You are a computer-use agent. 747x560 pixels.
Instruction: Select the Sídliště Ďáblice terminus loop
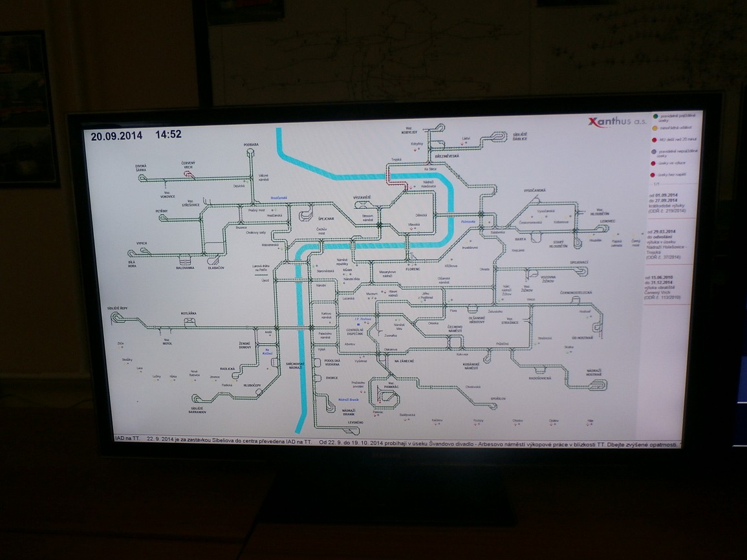tap(499, 136)
